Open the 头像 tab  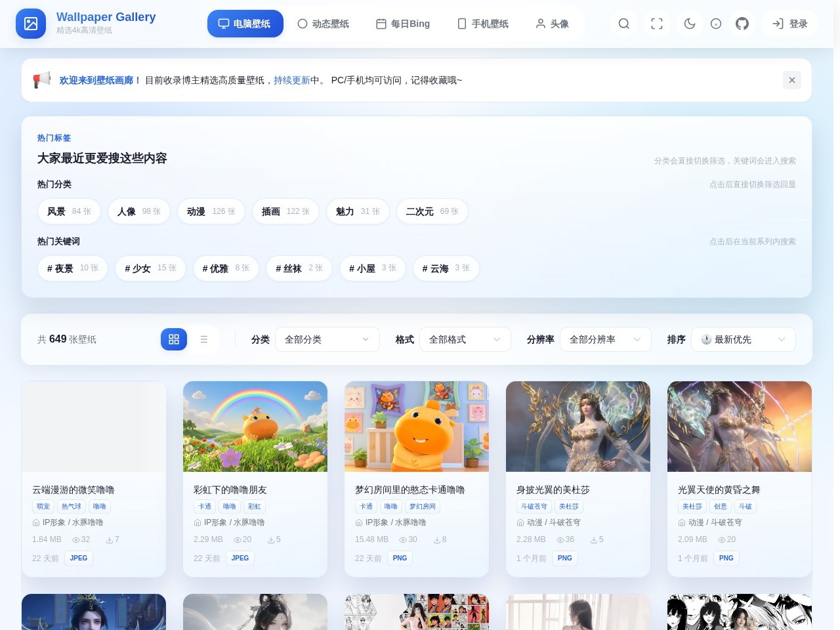point(552,24)
